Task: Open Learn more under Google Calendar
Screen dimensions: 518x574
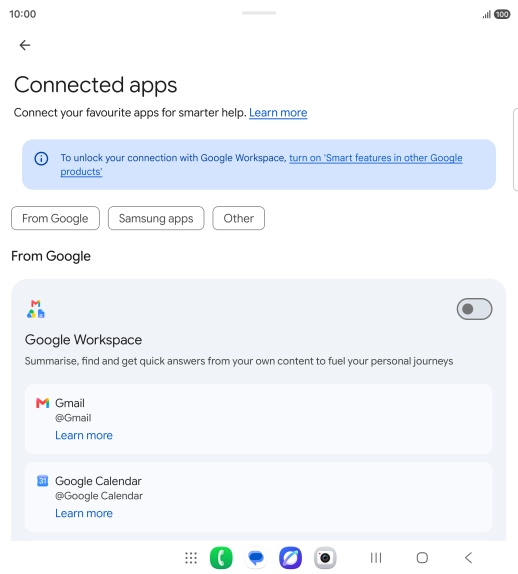Action: pyautogui.click(x=84, y=513)
